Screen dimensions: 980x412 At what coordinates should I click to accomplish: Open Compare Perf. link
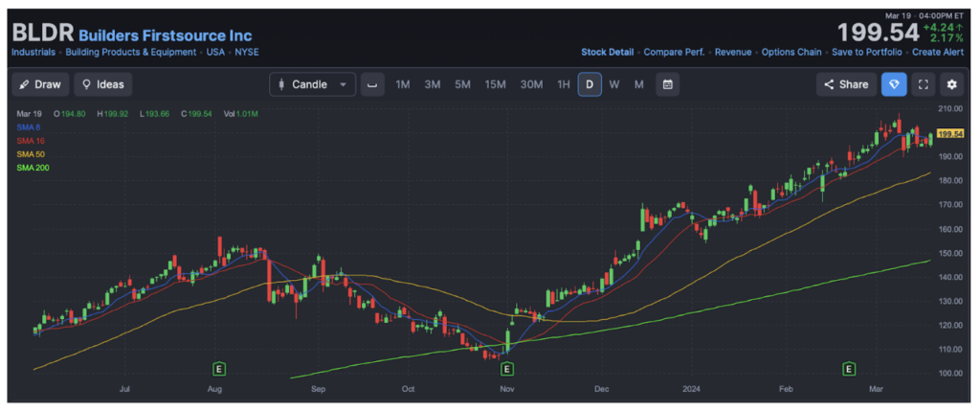click(x=675, y=52)
